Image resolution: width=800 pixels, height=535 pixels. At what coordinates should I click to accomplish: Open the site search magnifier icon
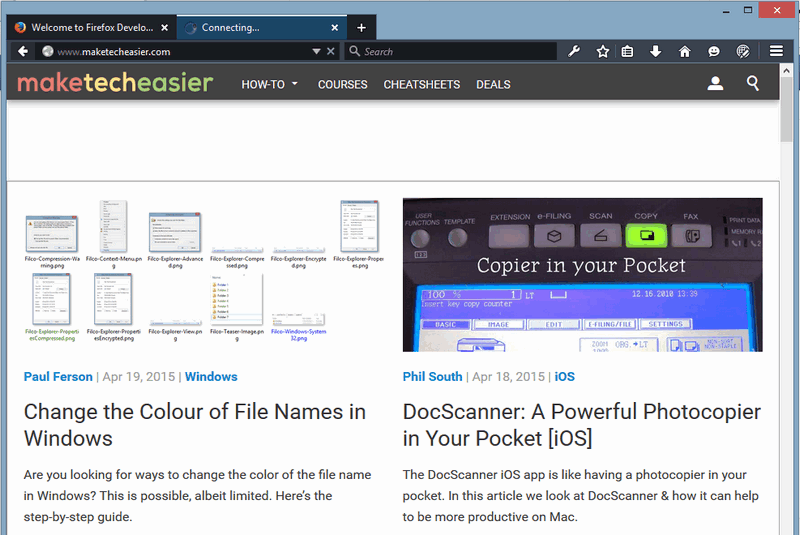tap(753, 84)
